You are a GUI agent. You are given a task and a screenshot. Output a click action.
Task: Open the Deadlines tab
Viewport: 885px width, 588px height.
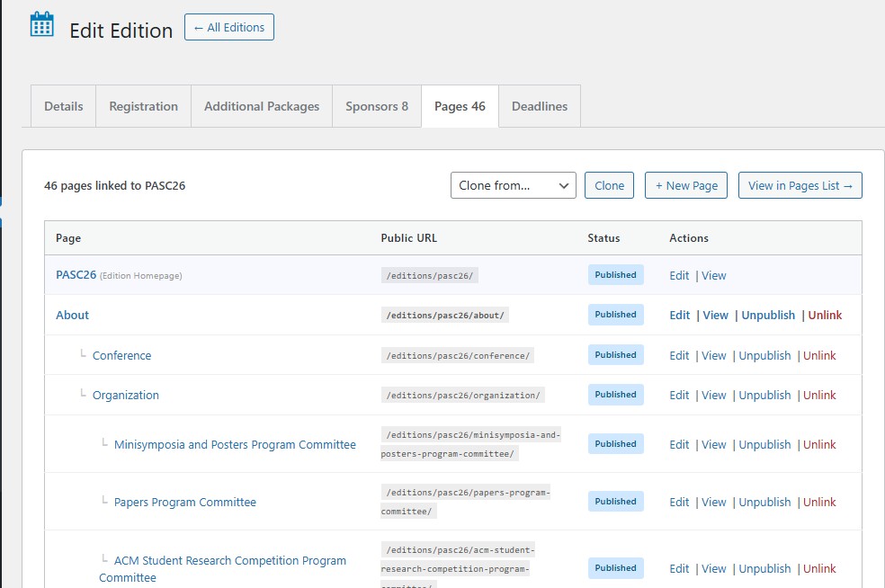pyautogui.click(x=539, y=106)
